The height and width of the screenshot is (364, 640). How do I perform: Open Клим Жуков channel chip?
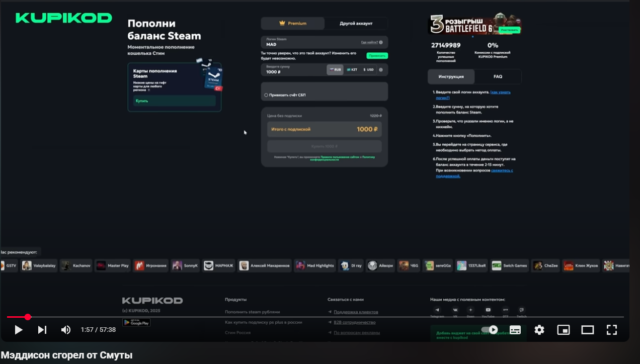pyautogui.click(x=581, y=265)
